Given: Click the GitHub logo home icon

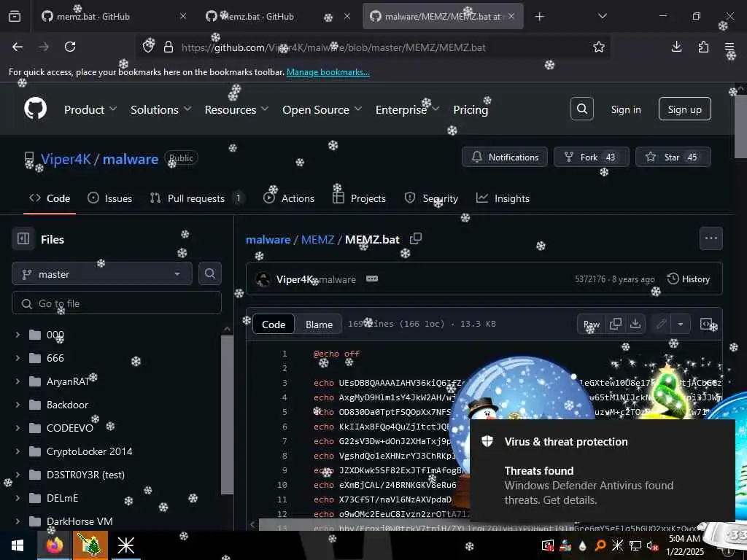Looking at the screenshot, I should [x=35, y=109].
